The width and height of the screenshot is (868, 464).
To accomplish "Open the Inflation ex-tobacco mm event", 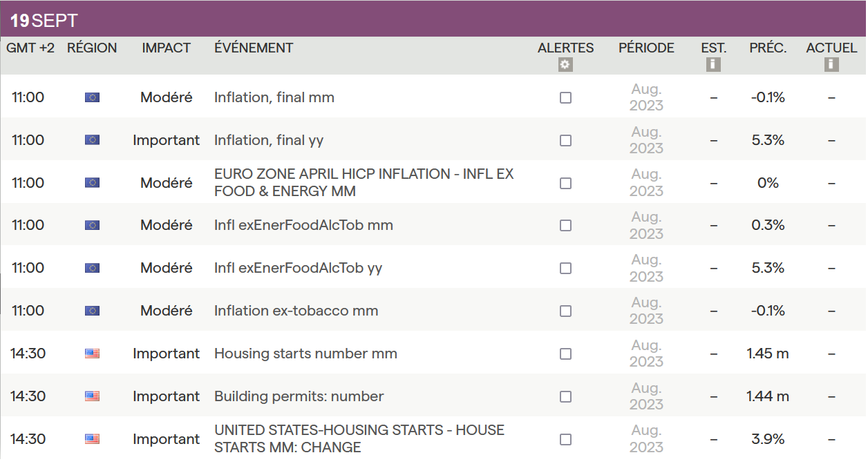I will [296, 311].
